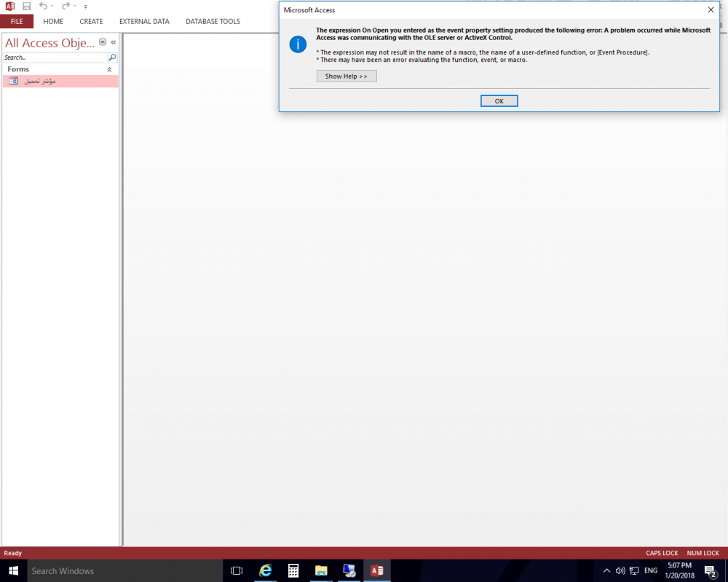Open the Action Center notifications icon

[x=710, y=571]
